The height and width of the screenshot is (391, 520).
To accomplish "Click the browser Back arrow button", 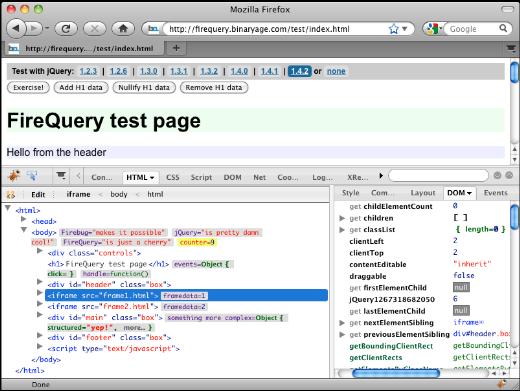I will pos(16,28).
